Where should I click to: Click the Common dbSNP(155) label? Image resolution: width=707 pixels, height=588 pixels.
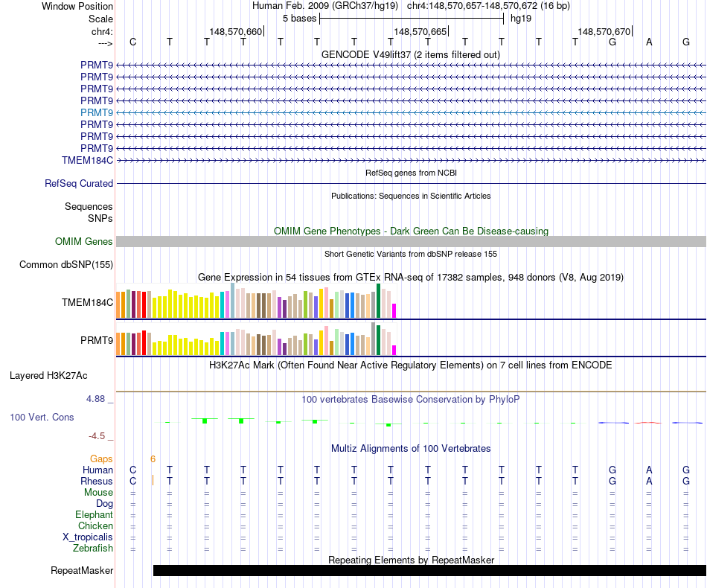coord(65,265)
